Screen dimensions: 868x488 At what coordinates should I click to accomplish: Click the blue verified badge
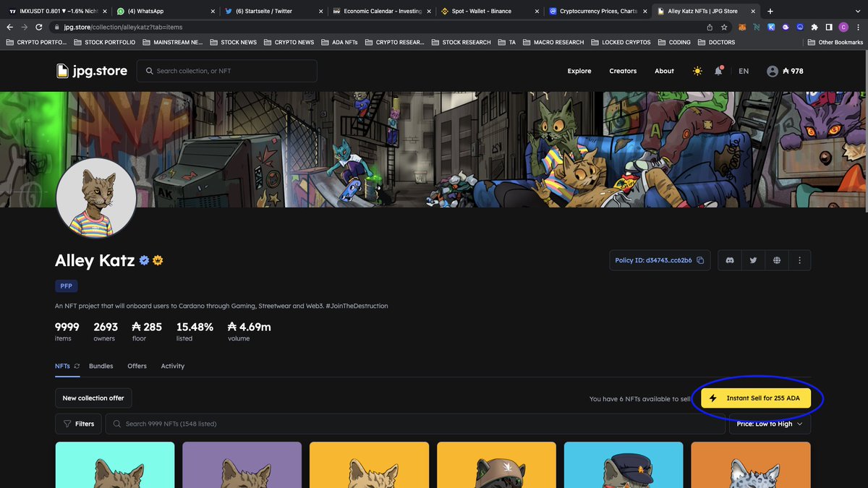[144, 260]
